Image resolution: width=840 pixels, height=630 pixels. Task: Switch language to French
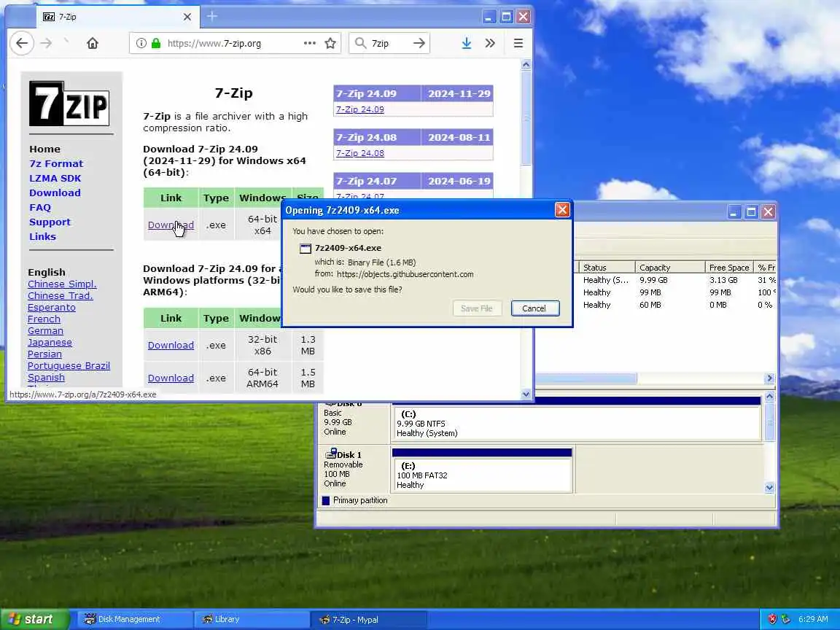pyautogui.click(x=44, y=319)
